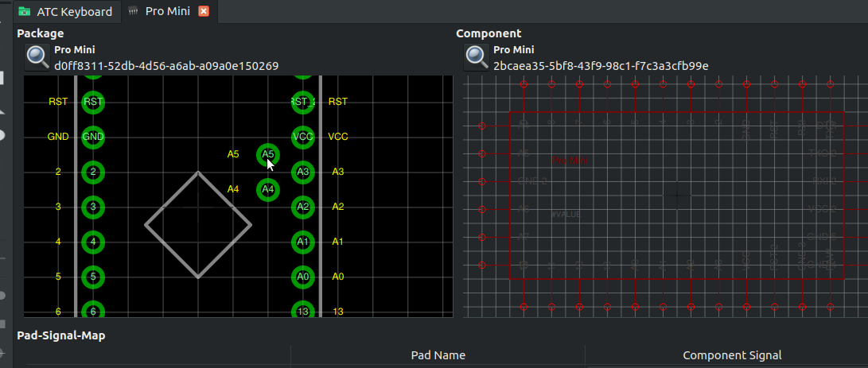868x368 pixels.
Task: Click the A6 pin label in symbol
Action: 524,209
